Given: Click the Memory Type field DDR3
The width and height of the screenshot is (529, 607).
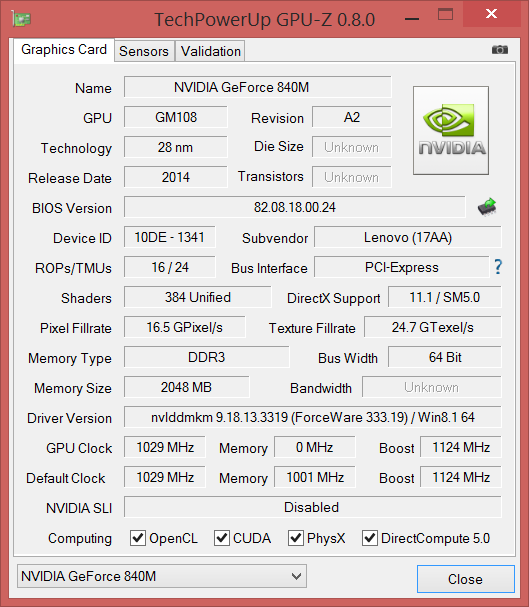Looking at the screenshot, I should click(x=207, y=357).
